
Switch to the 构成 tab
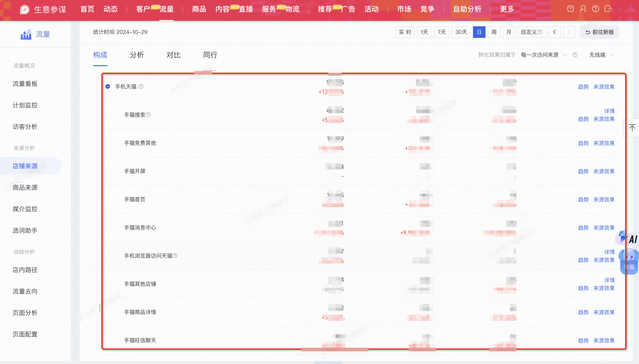(x=100, y=55)
